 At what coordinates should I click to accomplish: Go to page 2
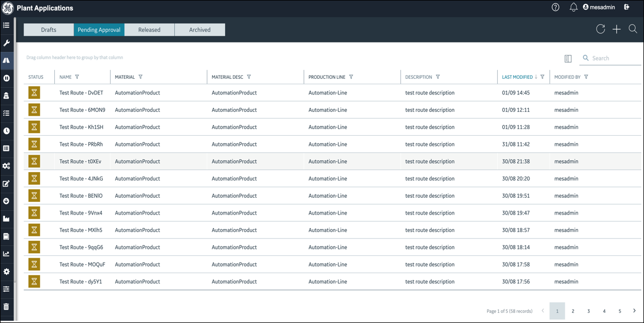pos(573,311)
